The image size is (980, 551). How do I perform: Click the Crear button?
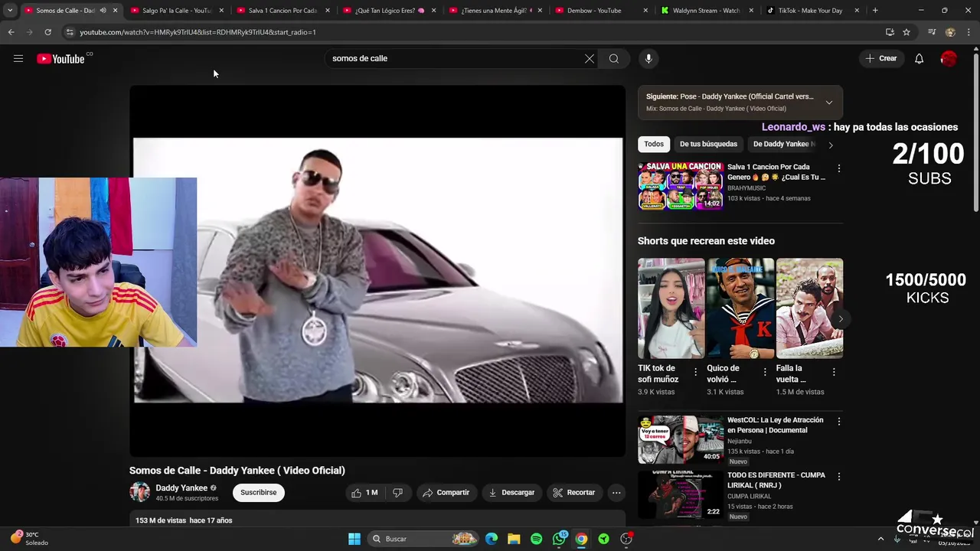881,58
